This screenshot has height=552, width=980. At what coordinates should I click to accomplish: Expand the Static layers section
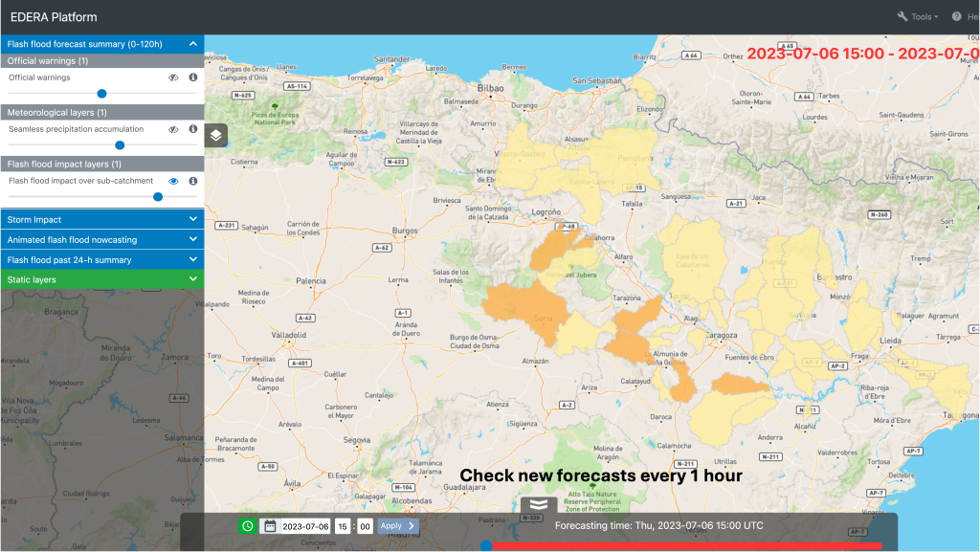tap(101, 279)
